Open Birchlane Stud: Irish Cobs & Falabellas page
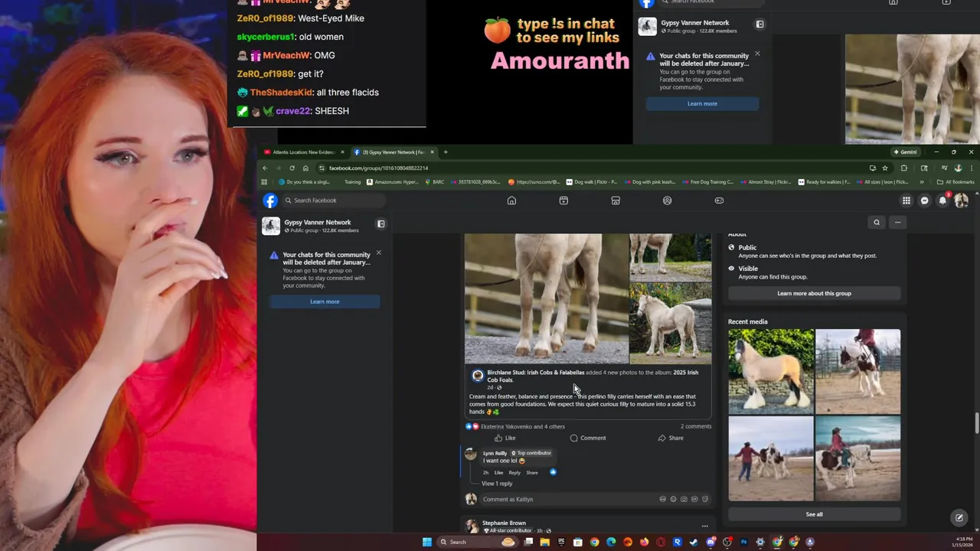Image resolution: width=980 pixels, height=551 pixels. tap(536, 373)
